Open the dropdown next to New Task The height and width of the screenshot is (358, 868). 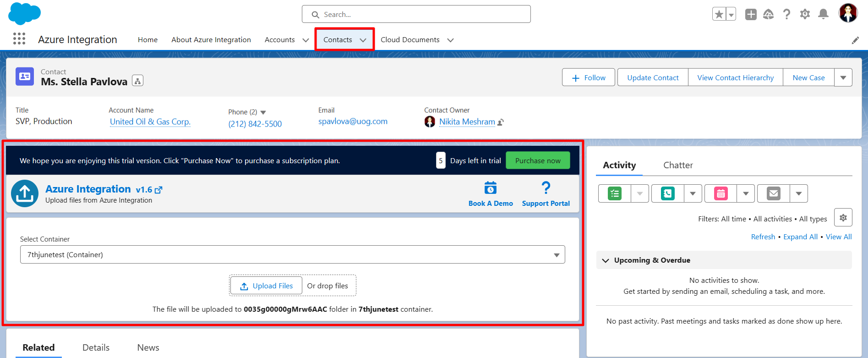pos(640,193)
